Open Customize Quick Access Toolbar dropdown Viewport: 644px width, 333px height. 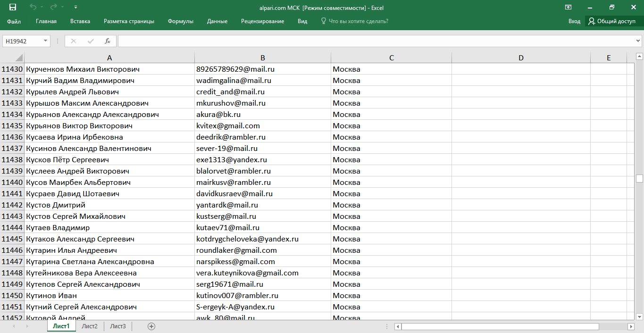(x=76, y=7)
